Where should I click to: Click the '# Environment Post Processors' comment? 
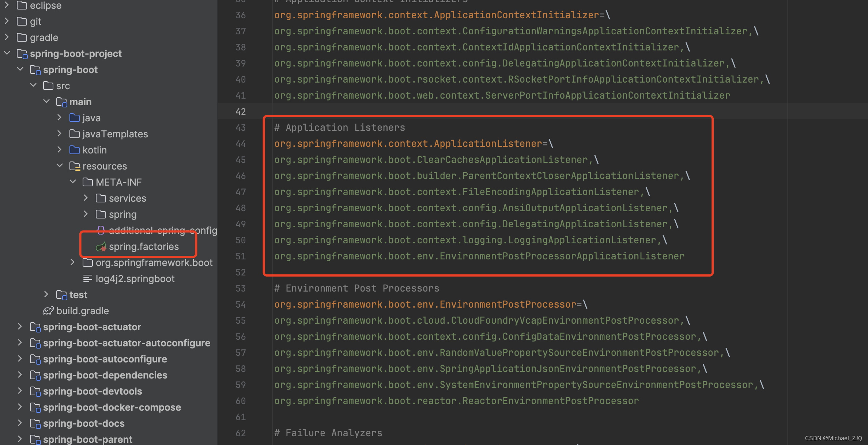coord(357,288)
